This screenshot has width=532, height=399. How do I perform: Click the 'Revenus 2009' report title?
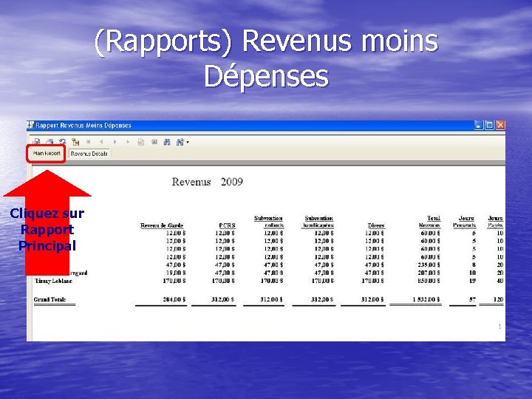click(x=208, y=182)
